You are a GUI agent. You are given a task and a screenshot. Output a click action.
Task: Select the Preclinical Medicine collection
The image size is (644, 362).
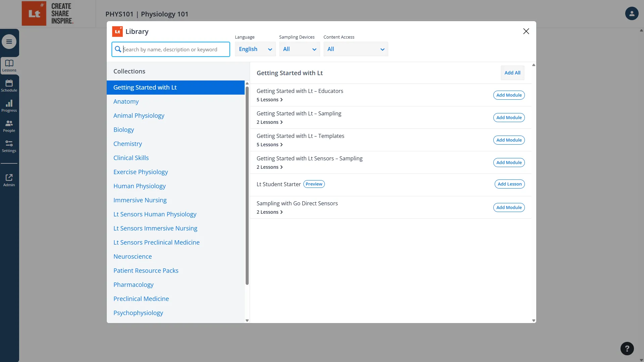click(x=176, y=299)
